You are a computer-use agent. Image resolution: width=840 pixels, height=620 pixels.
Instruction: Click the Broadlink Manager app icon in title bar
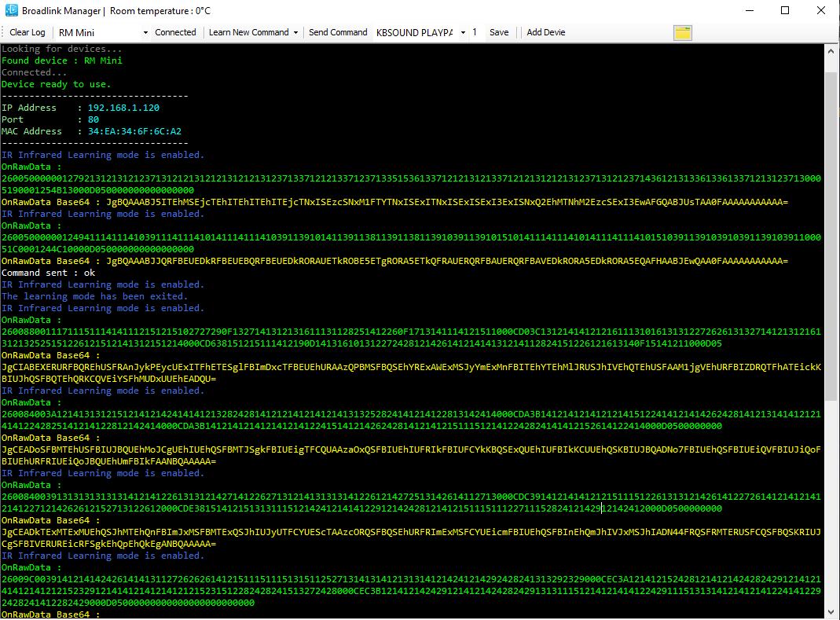[x=12, y=11]
